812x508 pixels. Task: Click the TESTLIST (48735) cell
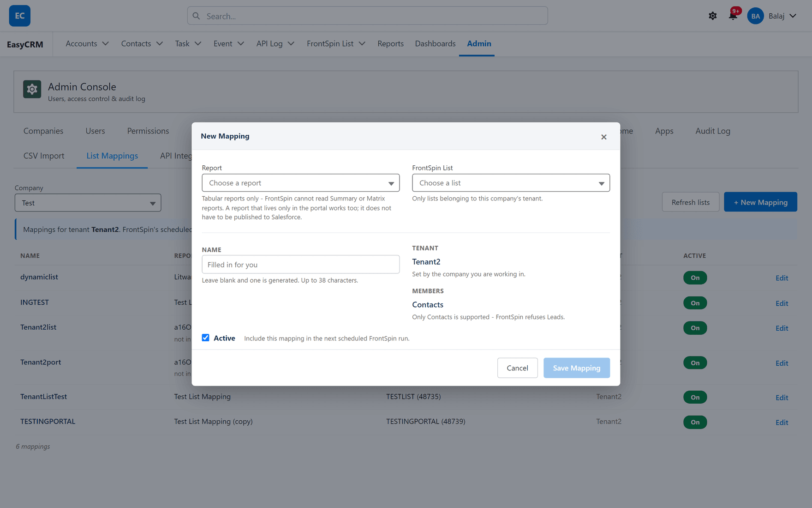(413, 396)
